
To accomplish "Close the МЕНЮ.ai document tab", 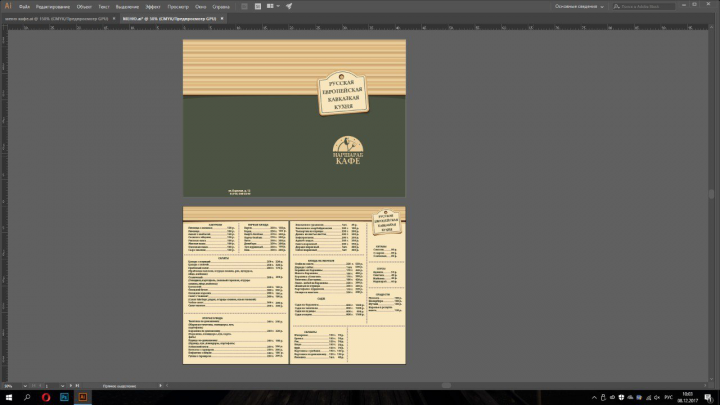I will (222, 19).
